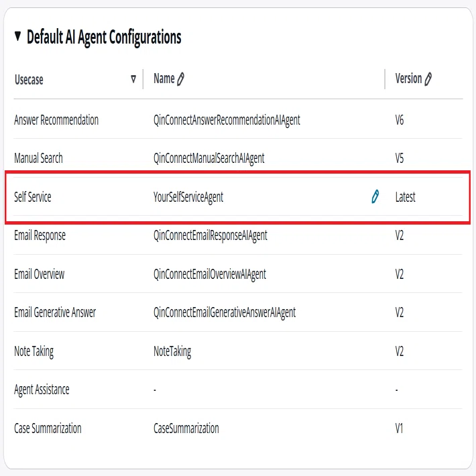Click V6 version for Answer Recommendation
This screenshot has width=476, height=476.
[400, 120]
